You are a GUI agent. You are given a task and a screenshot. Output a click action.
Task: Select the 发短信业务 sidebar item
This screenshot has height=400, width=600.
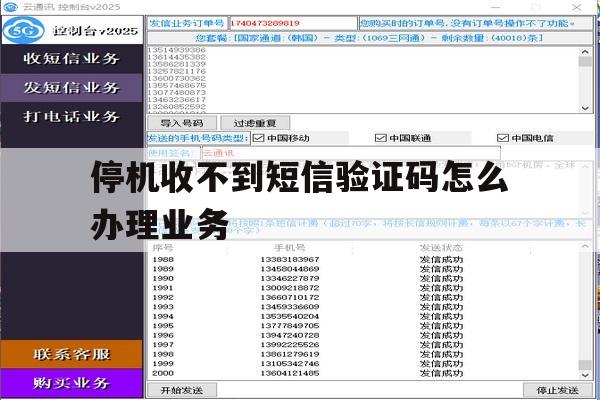[x=72, y=88]
